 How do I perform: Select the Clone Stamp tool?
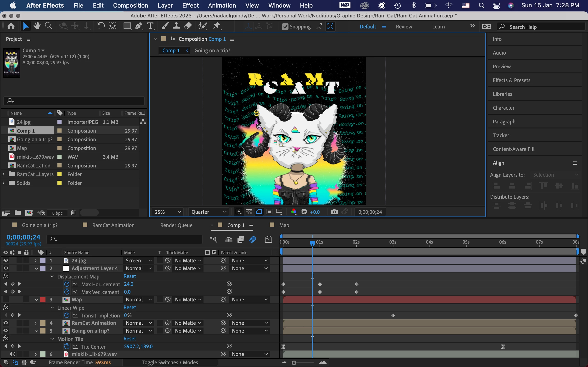pos(176,26)
